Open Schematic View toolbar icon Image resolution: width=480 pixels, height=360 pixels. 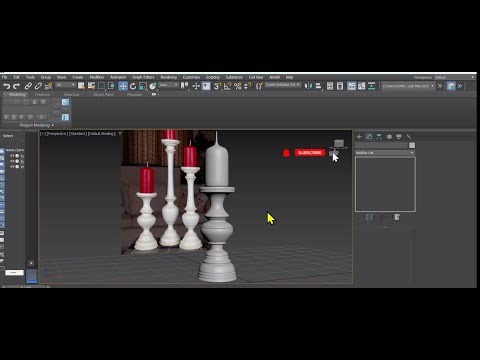371,86
